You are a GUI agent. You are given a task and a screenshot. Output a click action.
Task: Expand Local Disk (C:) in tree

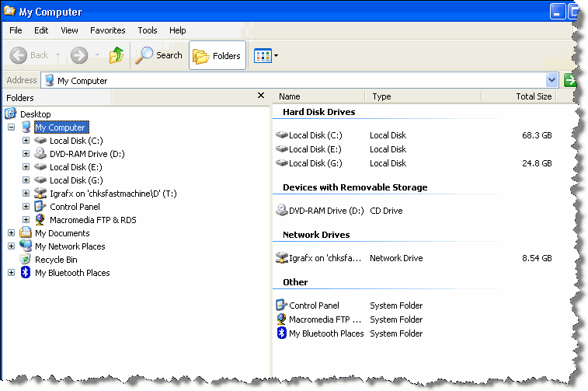click(x=26, y=141)
